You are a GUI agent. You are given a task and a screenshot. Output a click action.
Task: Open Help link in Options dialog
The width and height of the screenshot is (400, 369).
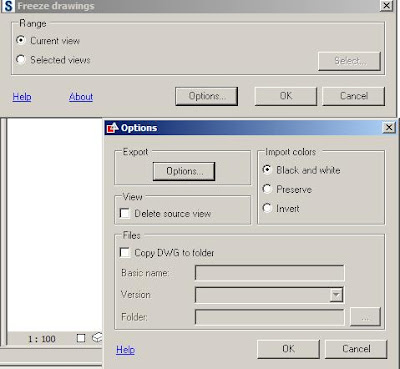[126, 349]
